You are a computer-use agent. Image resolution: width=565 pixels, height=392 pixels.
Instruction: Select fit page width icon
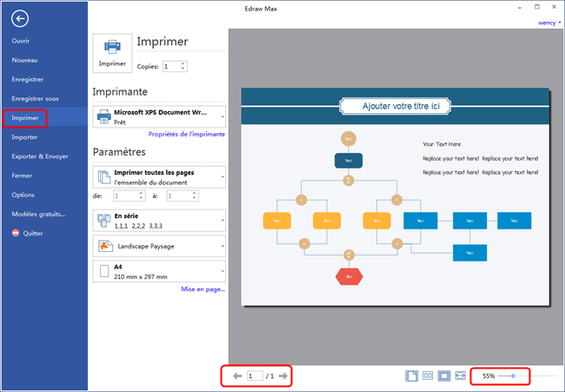[x=459, y=376]
